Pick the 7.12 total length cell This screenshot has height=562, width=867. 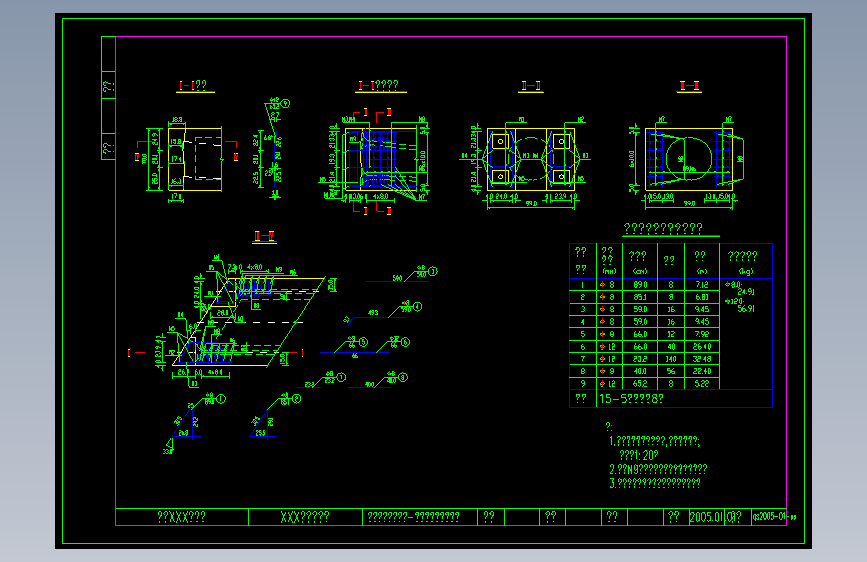point(702,285)
